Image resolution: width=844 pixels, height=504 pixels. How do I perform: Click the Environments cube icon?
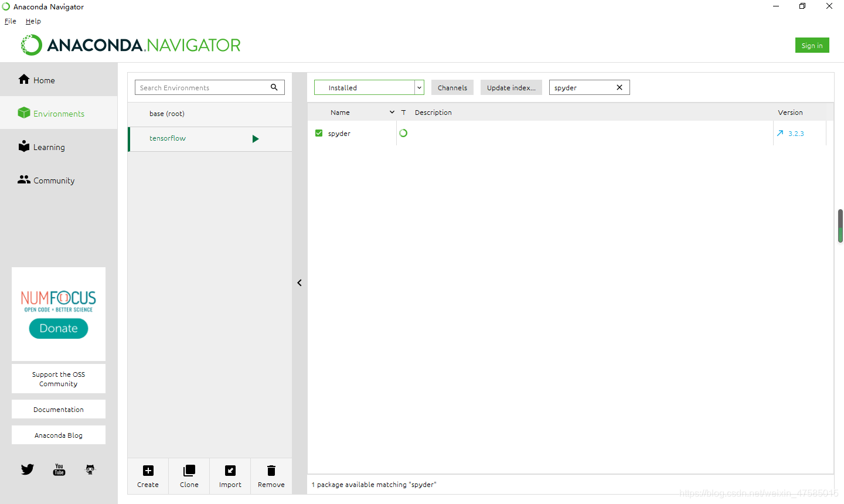point(24,113)
